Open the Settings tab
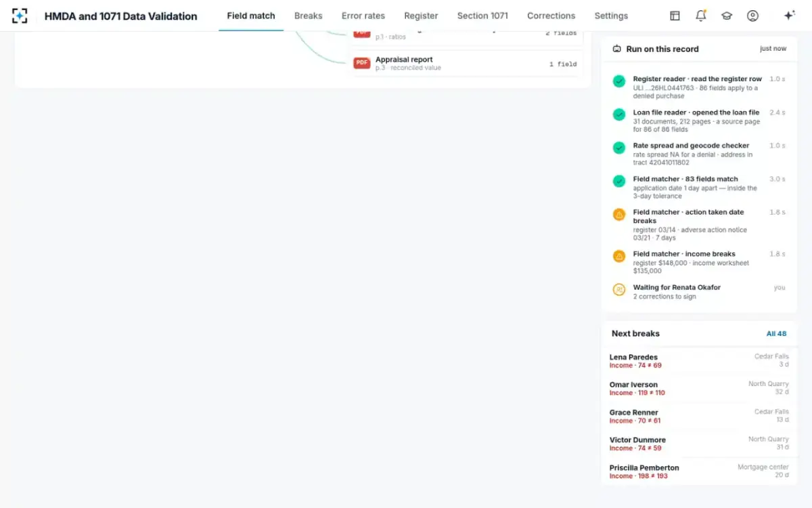This screenshot has height=508, width=812. click(x=611, y=16)
